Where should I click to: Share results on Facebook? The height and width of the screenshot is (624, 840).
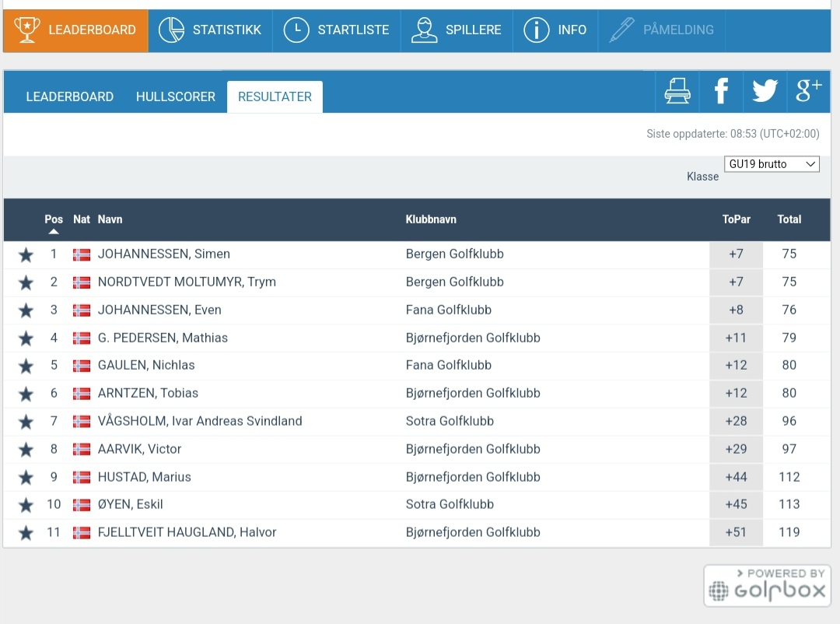coord(721,91)
